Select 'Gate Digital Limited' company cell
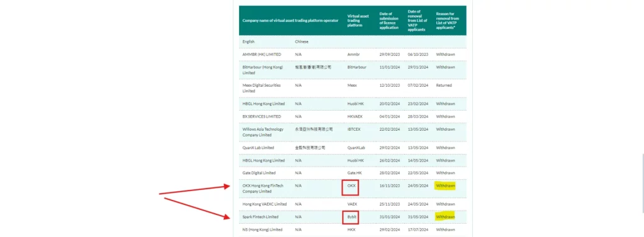This screenshot has height=237, width=644. pyautogui.click(x=259, y=173)
